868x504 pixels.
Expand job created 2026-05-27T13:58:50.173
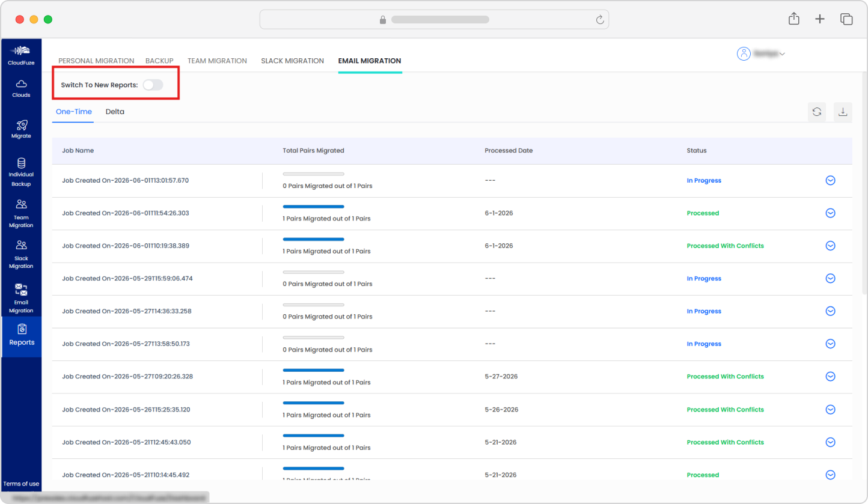click(831, 344)
